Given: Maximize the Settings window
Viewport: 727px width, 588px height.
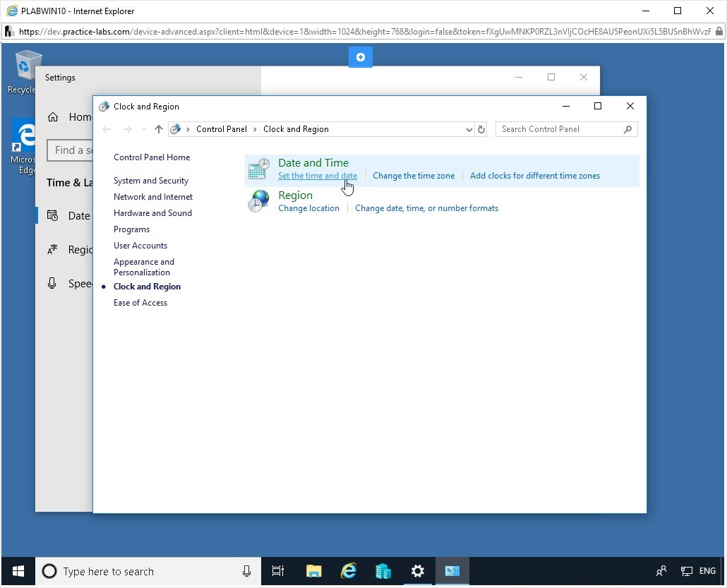Looking at the screenshot, I should tap(551, 77).
